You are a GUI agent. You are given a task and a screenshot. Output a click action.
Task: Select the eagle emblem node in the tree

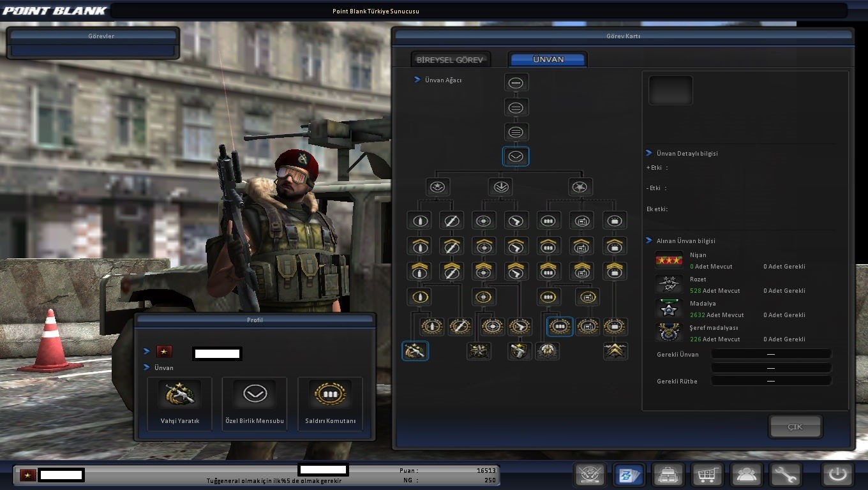547,350
